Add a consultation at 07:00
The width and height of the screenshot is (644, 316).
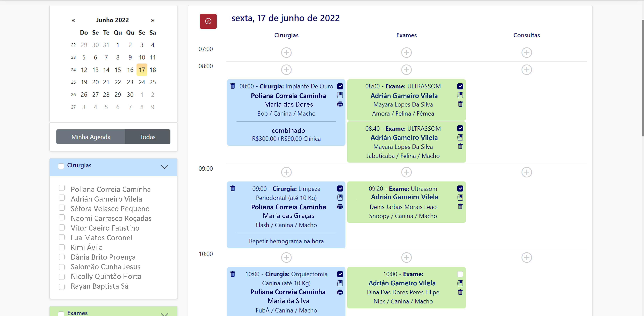[x=526, y=53]
